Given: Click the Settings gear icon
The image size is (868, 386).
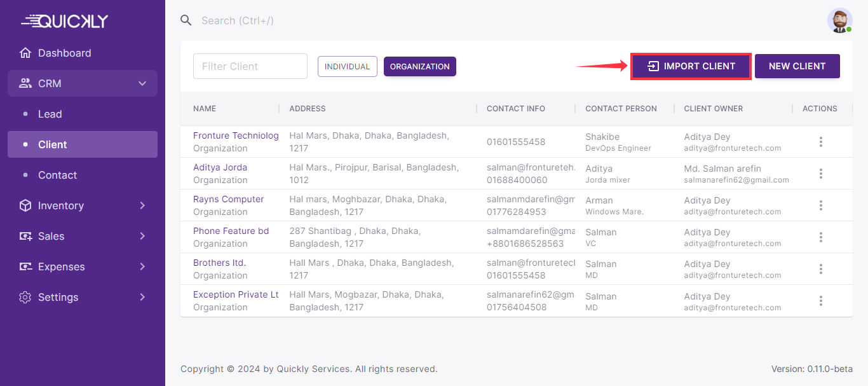Looking at the screenshot, I should (25, 297).
